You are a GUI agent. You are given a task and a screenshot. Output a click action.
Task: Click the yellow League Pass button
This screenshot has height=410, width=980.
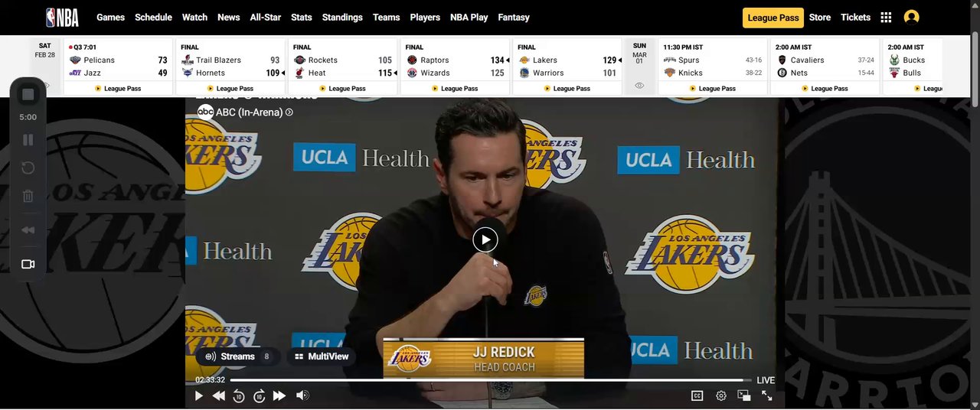pyautogui.click(x=773, y=18)
